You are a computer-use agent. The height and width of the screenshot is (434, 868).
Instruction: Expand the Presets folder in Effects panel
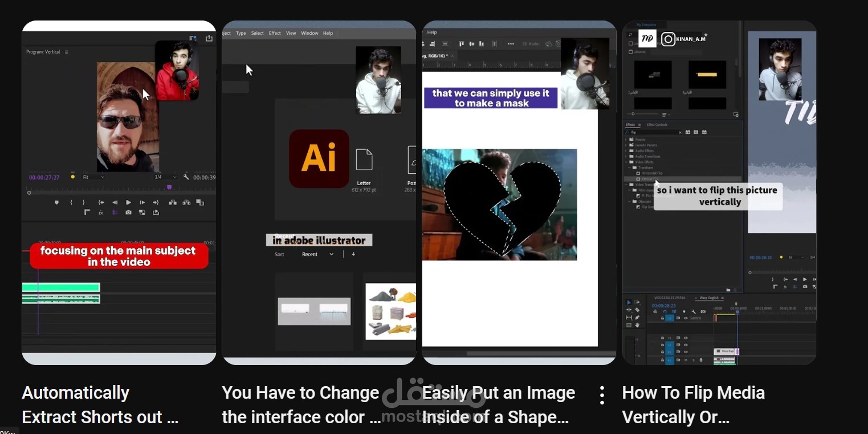[x=626, y=140]
